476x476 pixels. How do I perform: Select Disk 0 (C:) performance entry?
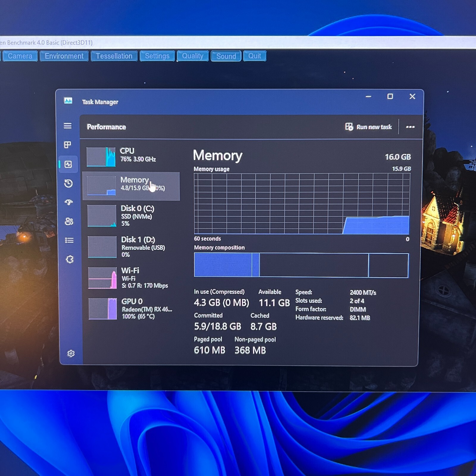tap(132, 216)
